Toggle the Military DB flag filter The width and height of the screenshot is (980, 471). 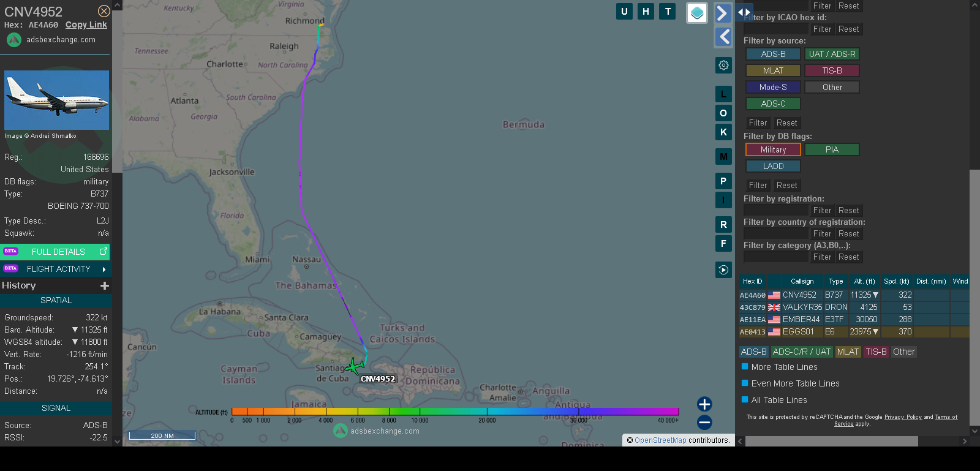click(773, 149)
